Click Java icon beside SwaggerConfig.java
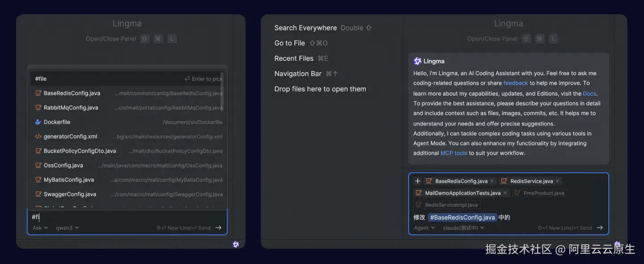Viewport: 644px width, 264px height. pyautogui.click(x=38, y=194)
